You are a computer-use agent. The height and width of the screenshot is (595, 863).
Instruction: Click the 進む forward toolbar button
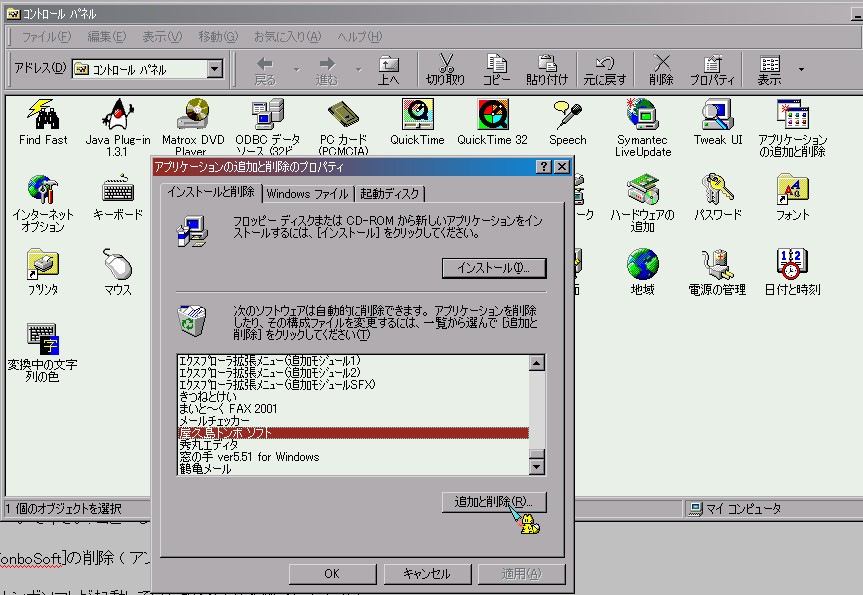point(327,69)
